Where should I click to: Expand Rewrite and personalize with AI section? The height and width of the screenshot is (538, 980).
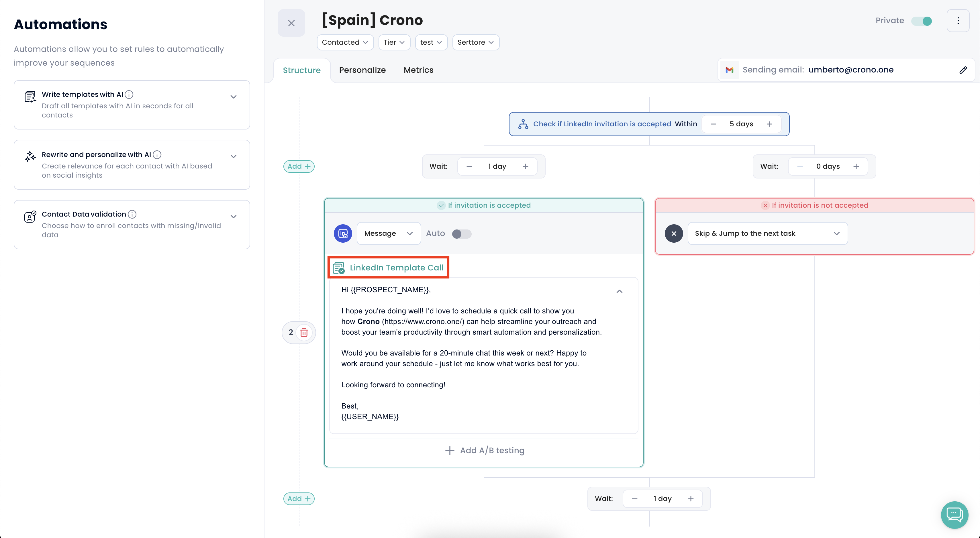(x=234, y=156)
